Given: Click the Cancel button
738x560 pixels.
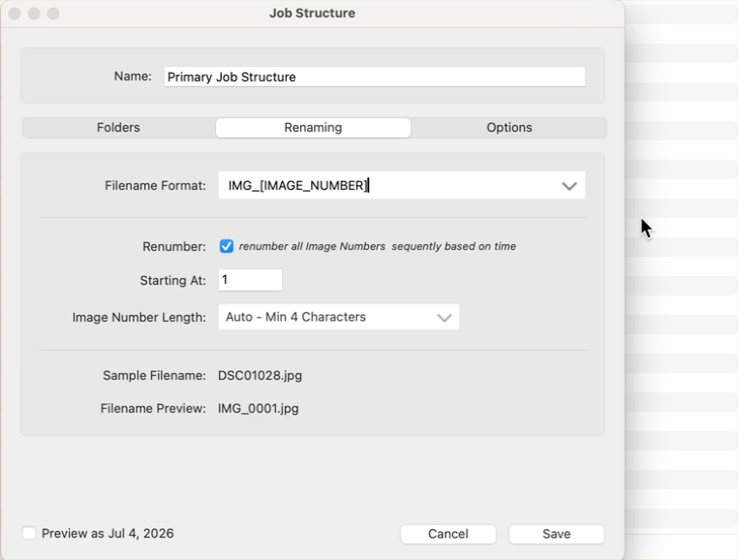Looking at the screenshot, I should (x=447, y=534).
